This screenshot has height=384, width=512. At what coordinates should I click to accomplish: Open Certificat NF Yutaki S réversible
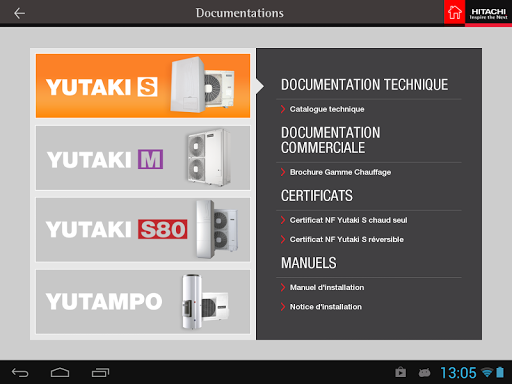[x=346, y=239]
